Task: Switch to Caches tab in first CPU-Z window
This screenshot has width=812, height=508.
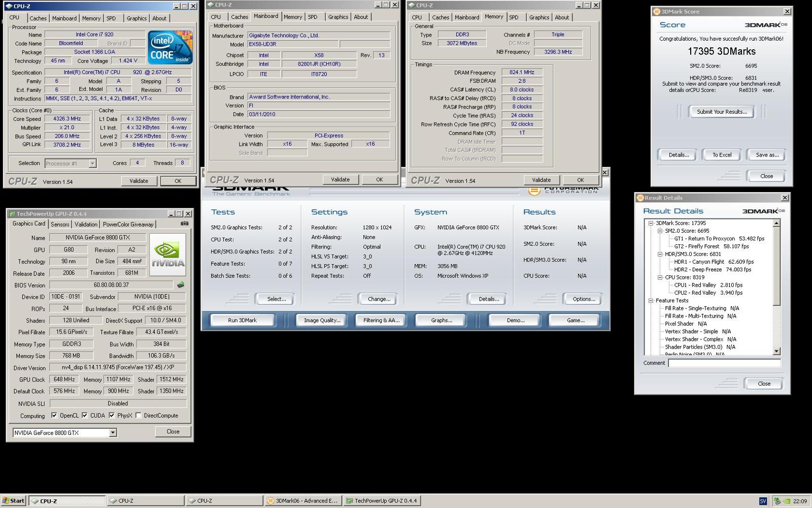Action: click(38, 18)
